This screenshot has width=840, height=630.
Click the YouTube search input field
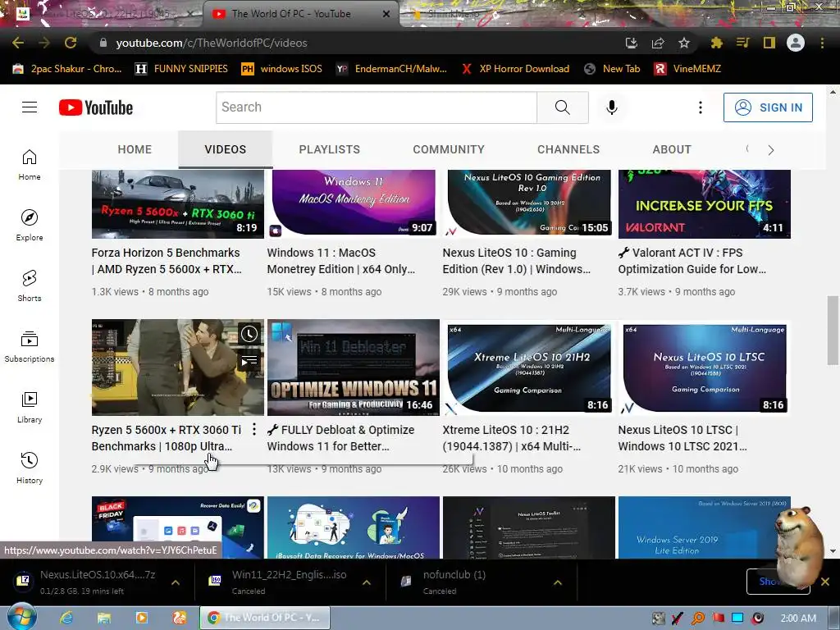(x=377, y=107)
